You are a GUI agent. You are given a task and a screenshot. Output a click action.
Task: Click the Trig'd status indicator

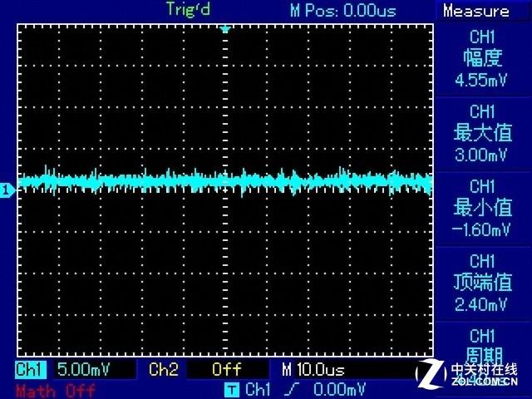[x=190, y=10]
